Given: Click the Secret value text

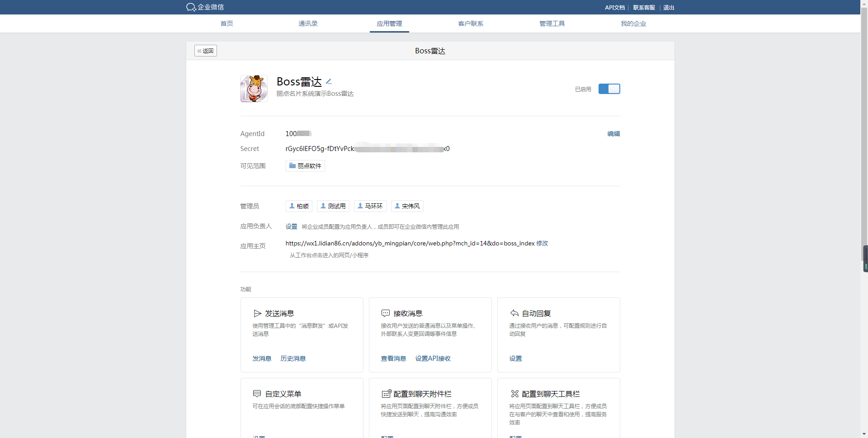Looking at the screenshot, I should (x=368, y=149).
